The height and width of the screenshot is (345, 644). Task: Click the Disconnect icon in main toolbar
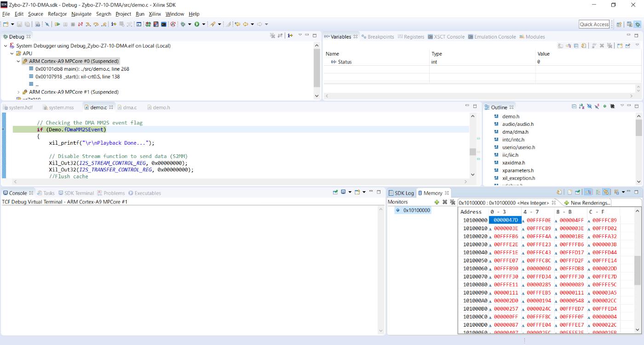(80, 24)
